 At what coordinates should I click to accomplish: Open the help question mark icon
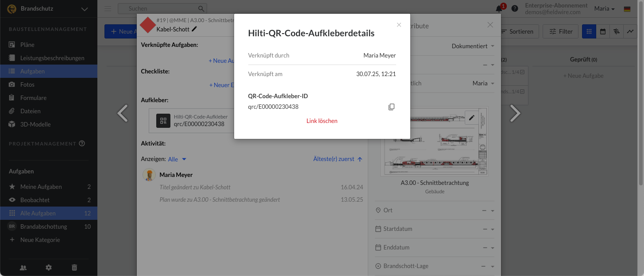515,9
